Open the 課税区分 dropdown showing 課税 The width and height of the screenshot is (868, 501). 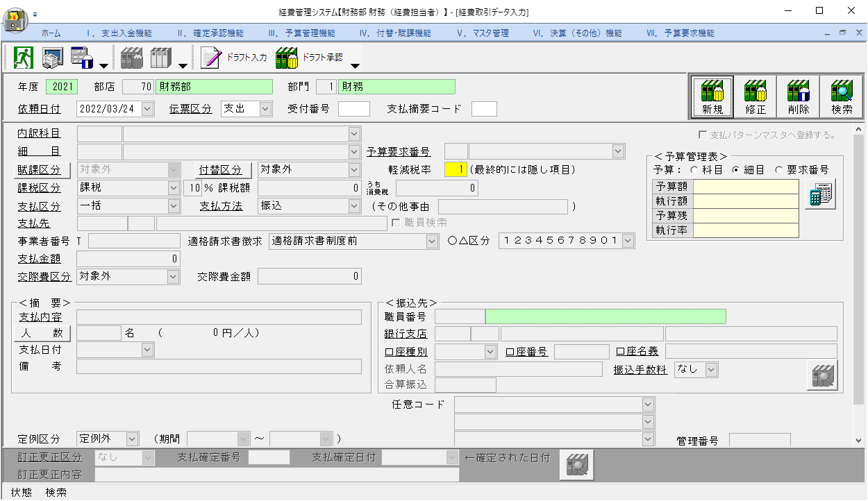pos(174,187)
